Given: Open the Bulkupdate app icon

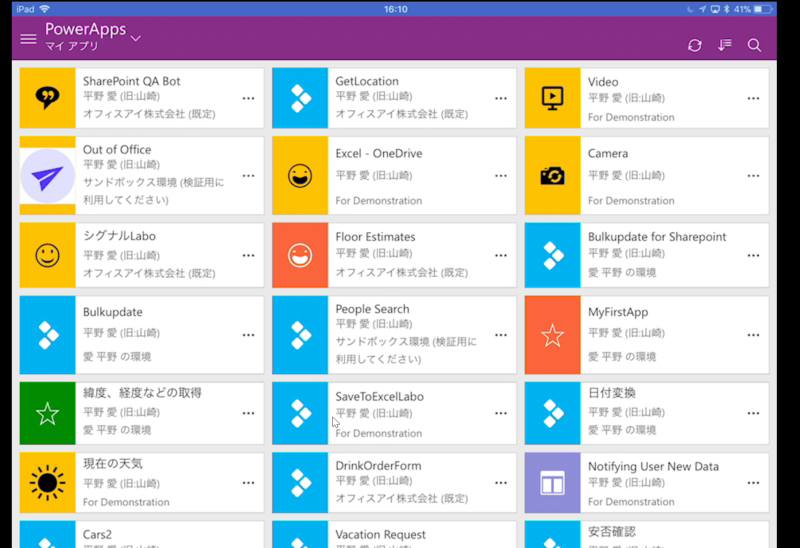Looking at the screenshot, I should click(x=47, y=335).
